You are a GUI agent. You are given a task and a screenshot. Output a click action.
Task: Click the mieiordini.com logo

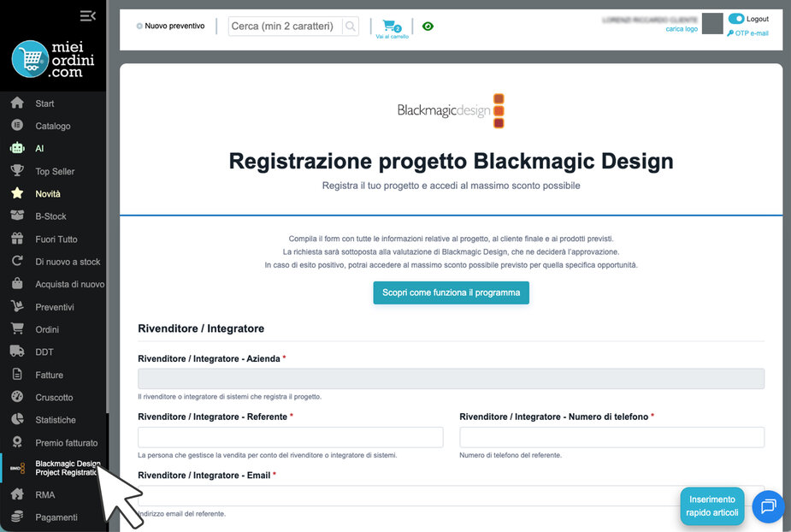pyautogui.click(x=53, y=59)
